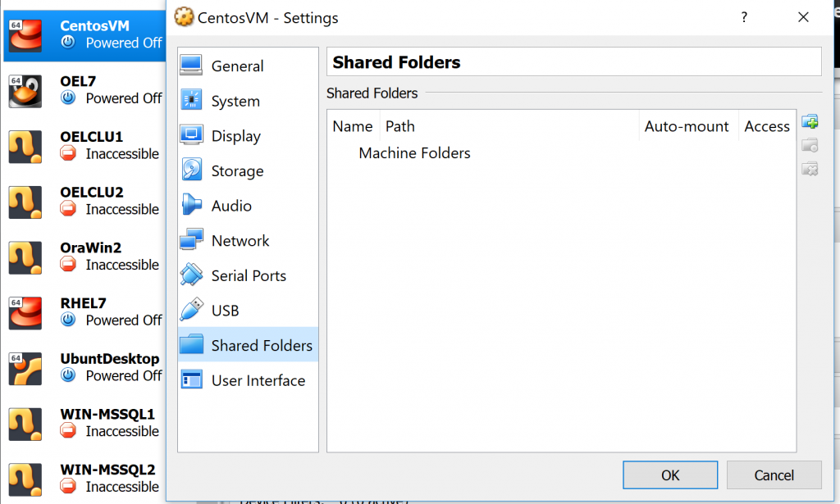Open the Network settings page
The image size is (840, 504).
(x=248, y=240)
